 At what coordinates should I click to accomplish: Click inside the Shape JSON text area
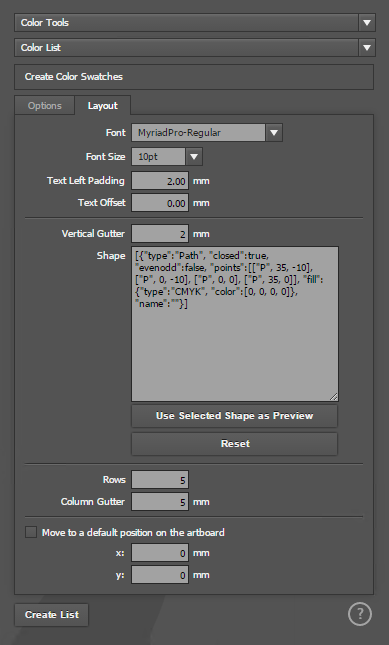click(x=235, y=324)
